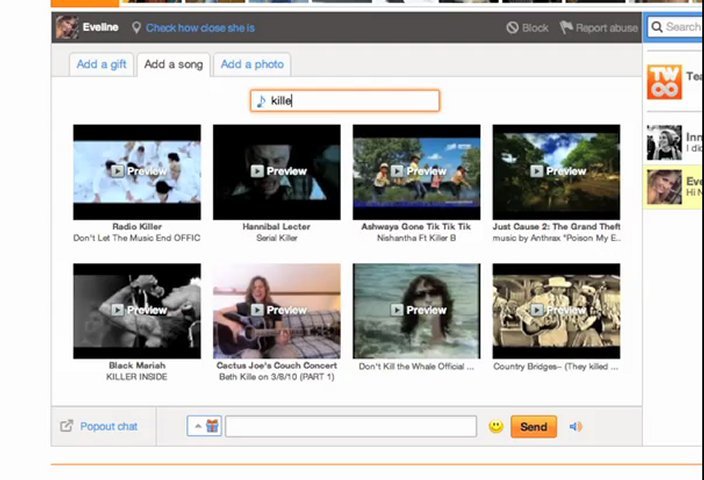The image size is (704, 480).
Task: Preview the Hannibal Lecter Serial Killer song
Action: tap(277, 172)
